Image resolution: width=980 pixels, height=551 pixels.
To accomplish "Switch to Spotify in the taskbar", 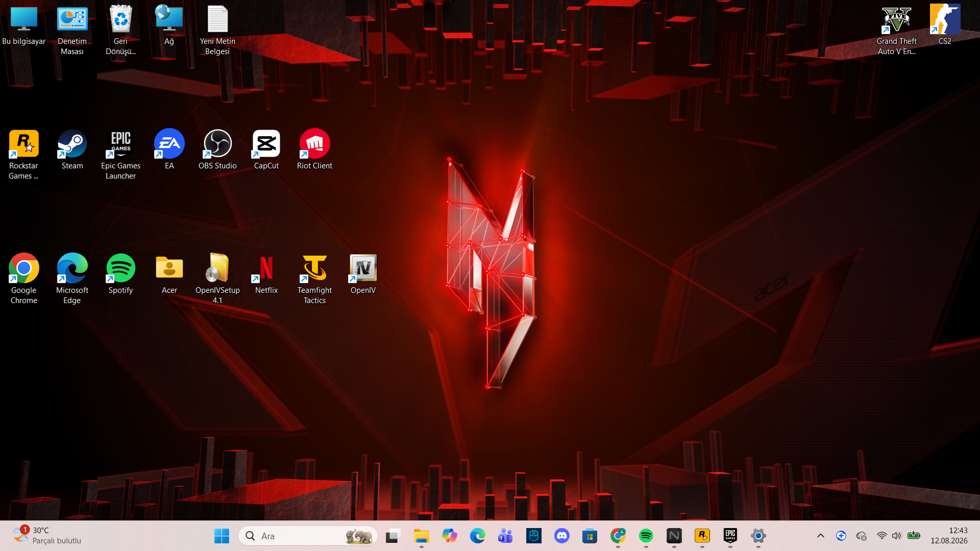I will (x=646, y=536).
